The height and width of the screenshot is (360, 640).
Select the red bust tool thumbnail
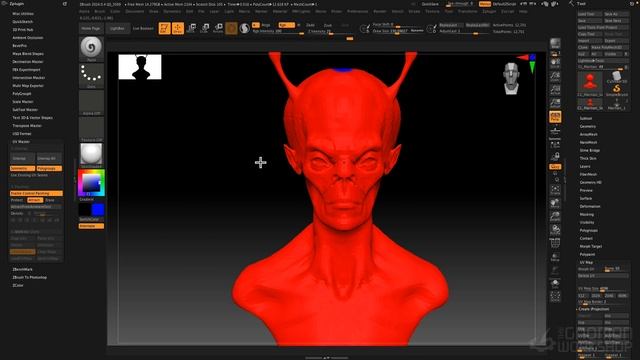(590, 83)
